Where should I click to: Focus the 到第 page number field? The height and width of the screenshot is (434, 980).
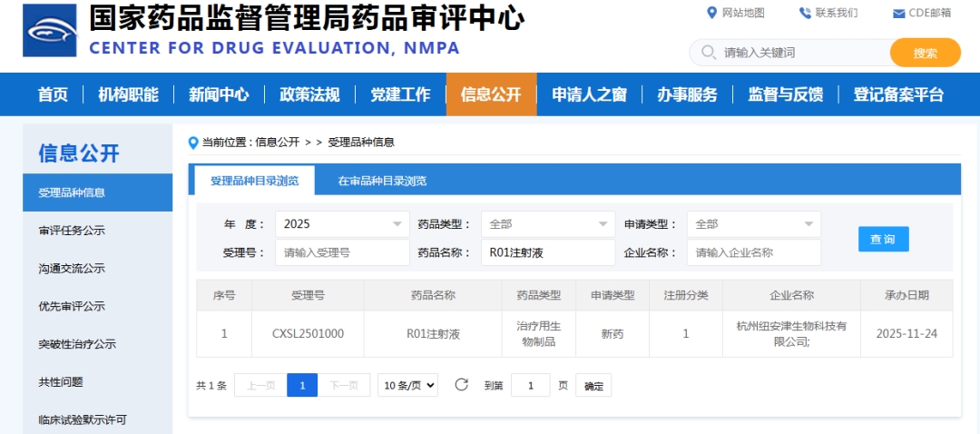531,385
